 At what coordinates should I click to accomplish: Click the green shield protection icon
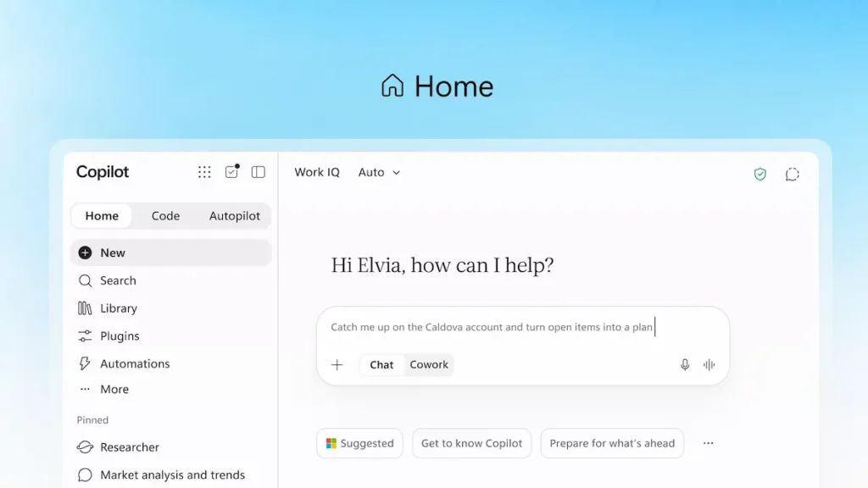click(760, 175)
